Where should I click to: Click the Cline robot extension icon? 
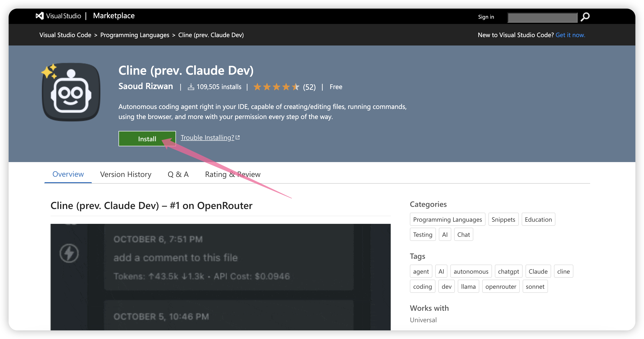(71, 92)
